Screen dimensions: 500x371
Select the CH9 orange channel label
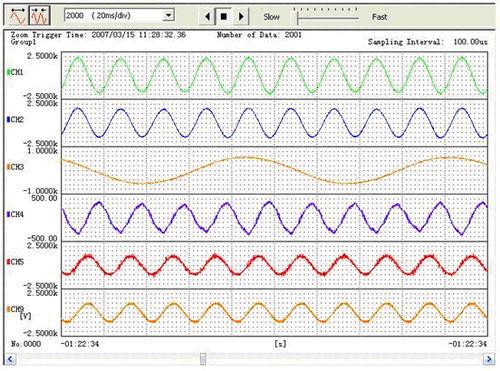pos(15,309)
